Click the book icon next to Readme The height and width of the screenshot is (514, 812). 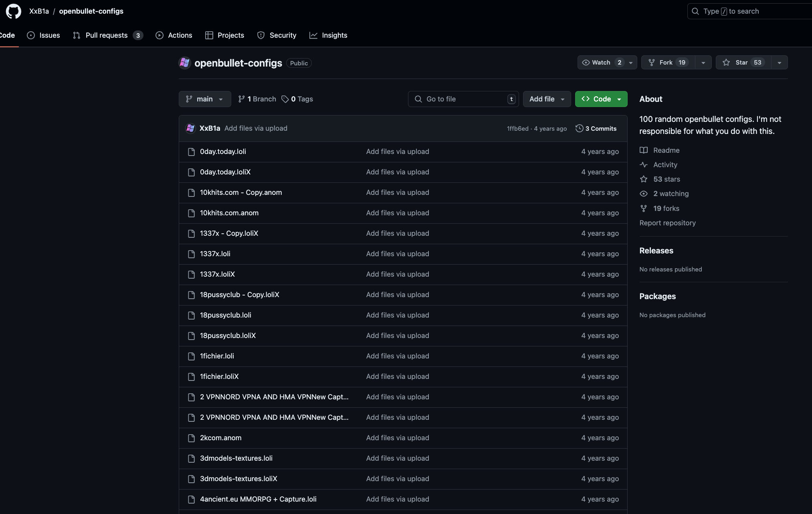coord(644,150)
